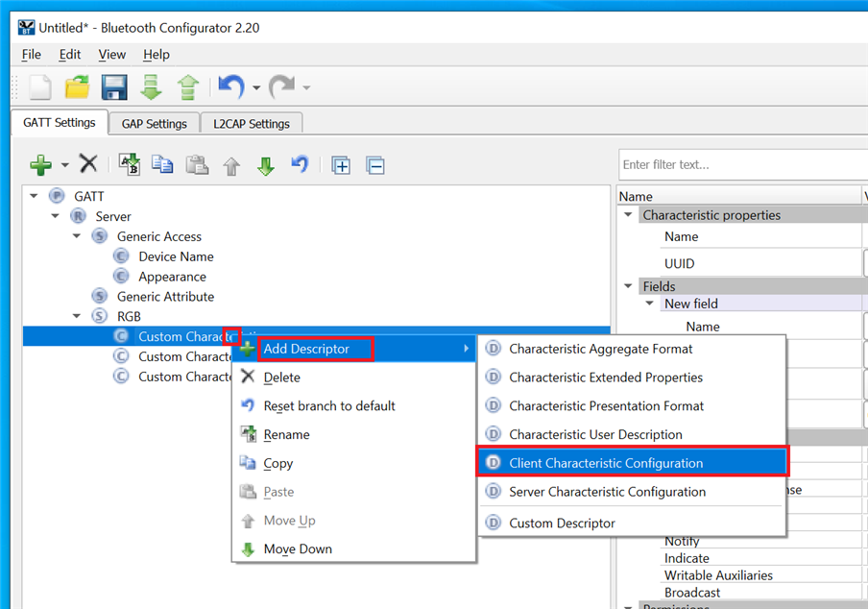The height and width of the screenshot is (609, 868).
Task: Click the Save floppy disk icon
Action: pos(114,88)
